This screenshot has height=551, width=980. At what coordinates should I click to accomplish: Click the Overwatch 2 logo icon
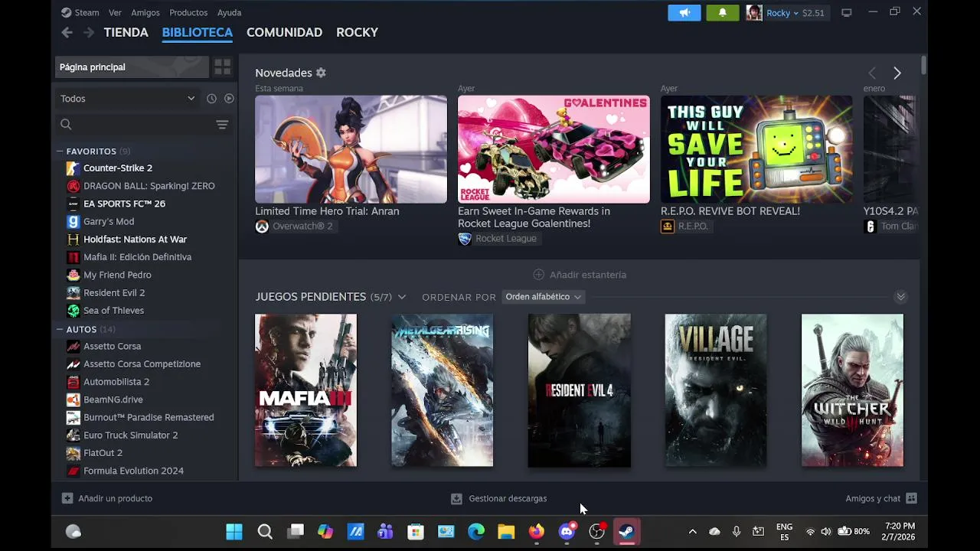[262, 227]
